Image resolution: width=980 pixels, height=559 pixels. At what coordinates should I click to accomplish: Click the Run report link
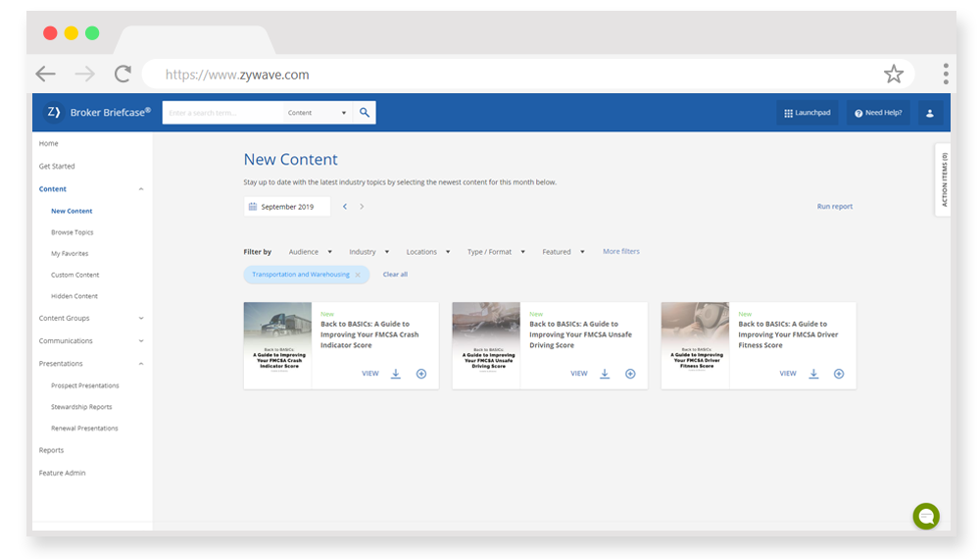[x=834, y=206]
